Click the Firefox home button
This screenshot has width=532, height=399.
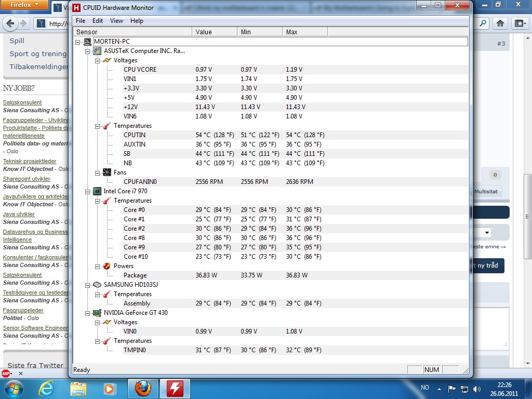pos(500,23)
